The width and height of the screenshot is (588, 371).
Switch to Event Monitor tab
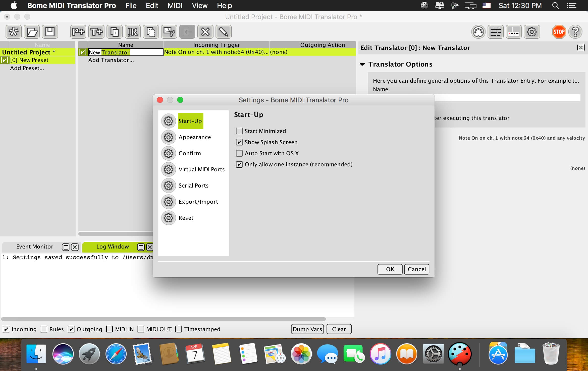(x=35, y=247)
